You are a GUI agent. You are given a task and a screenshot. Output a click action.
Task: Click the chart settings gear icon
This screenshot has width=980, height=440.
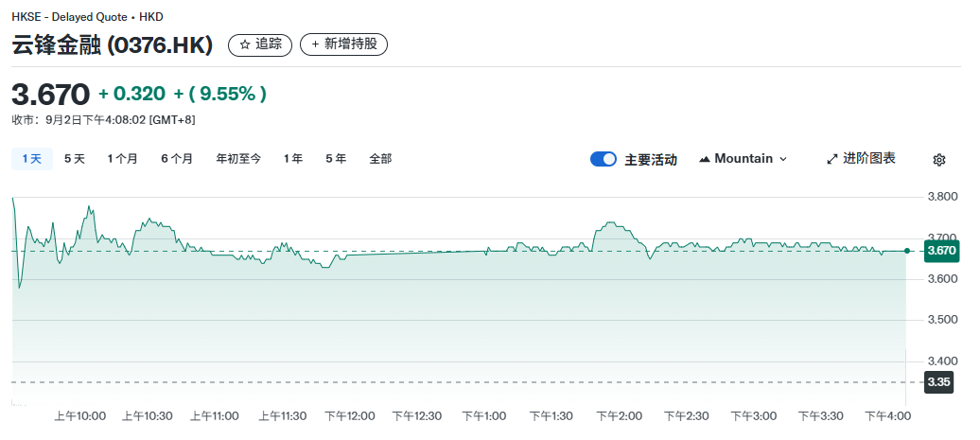(x=938, y=160)
